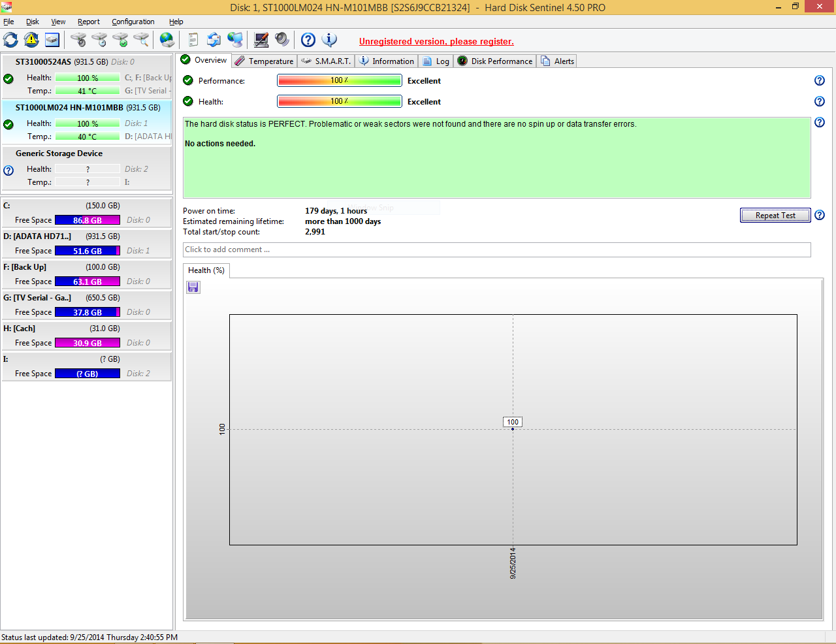Click the notepad report toolbar icon
Screen dimensions: 836x644
pos(193,40)
